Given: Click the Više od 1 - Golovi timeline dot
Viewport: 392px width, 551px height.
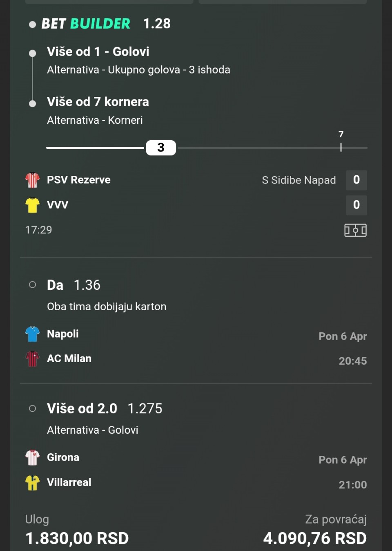Looking at the screenshot, I should point(32,53).
